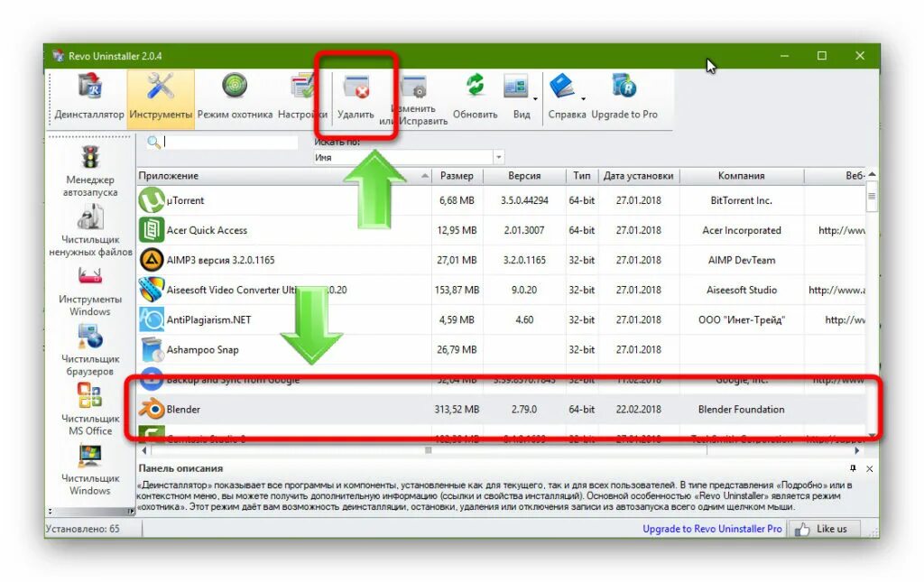The image size is (924, 582).
Task: Minimize the Revo Uninstaller window
Action: point(784,56)
